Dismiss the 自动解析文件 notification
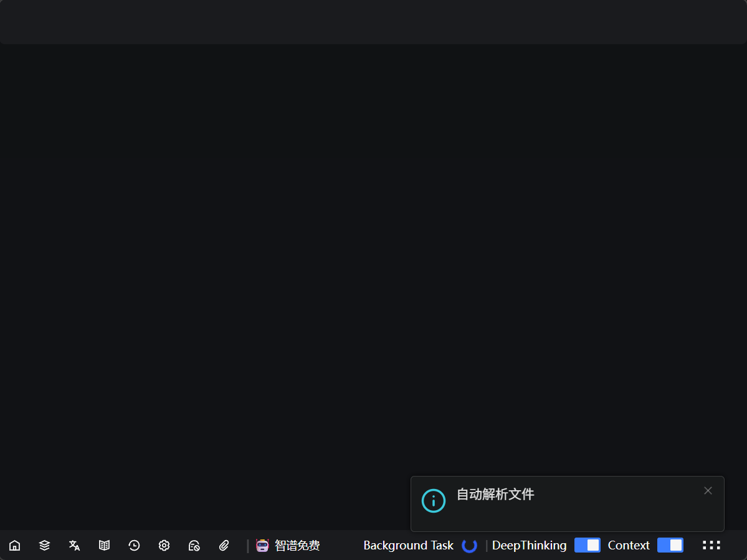 (x=708, y=491)
